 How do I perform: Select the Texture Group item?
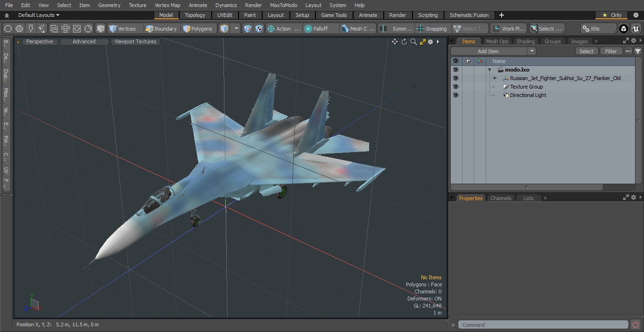(526, 87)
